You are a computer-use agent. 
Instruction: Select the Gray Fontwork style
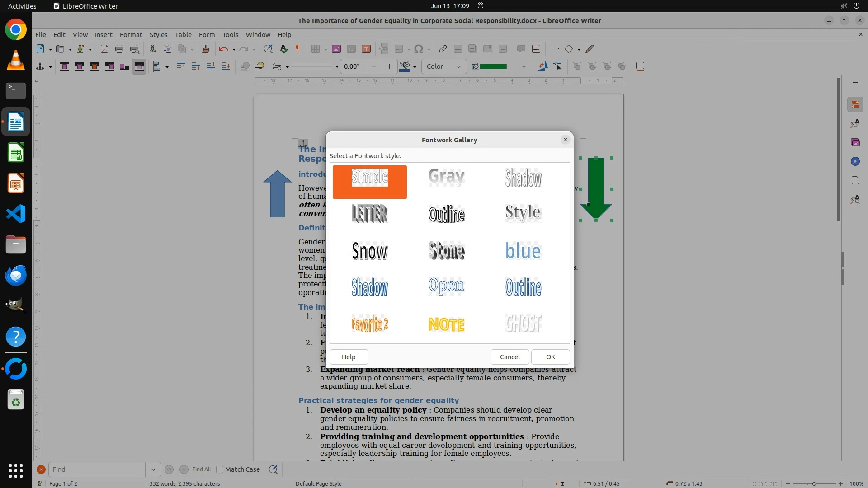tap(446, 177)
